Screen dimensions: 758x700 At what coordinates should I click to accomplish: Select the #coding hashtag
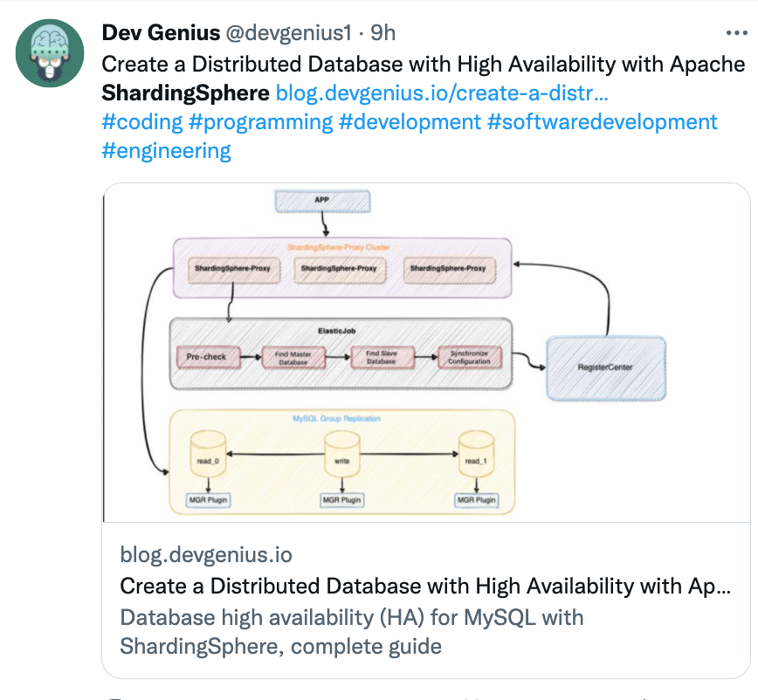click(x=142, y=121)
